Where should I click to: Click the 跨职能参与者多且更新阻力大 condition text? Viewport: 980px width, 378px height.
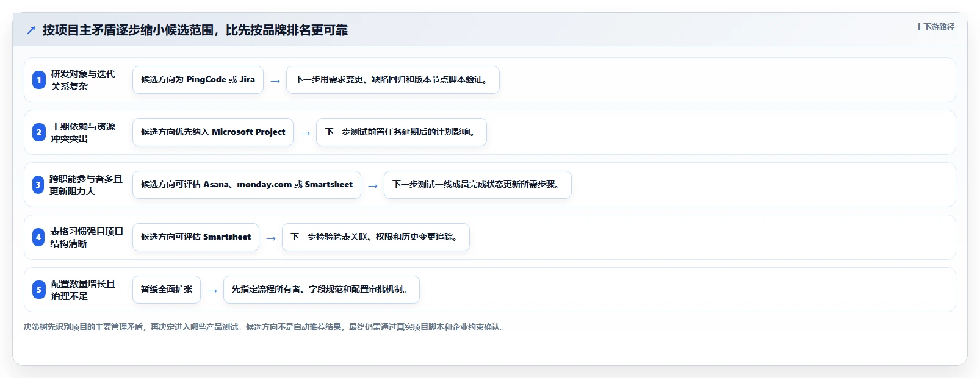tap(86, 185)
